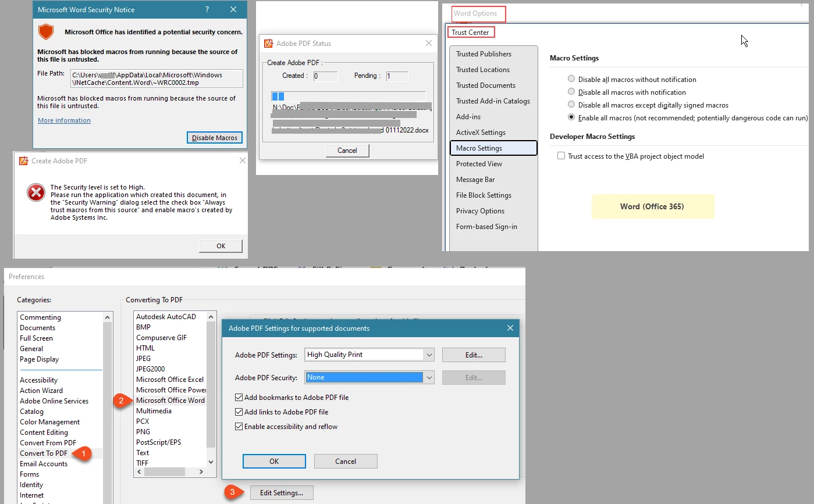This screenshot has width=814, height=504.
Task: Open File Block Settings section
Action: [x=484, y=195]
